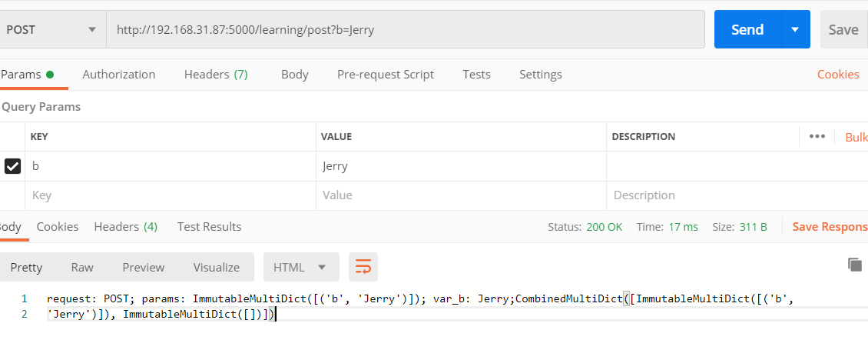The width and height of the screenshot is (868, 350).
Task: Click the wrap lines icon
Action: (x=363, y=267)
